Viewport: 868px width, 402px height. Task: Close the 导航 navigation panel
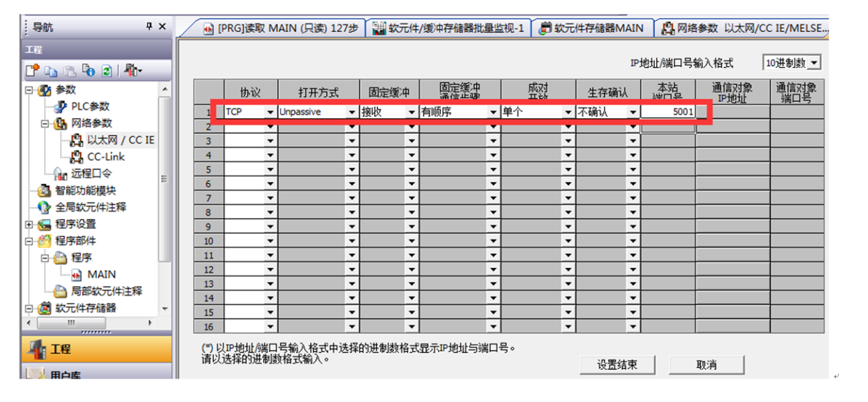pos(162,27)
